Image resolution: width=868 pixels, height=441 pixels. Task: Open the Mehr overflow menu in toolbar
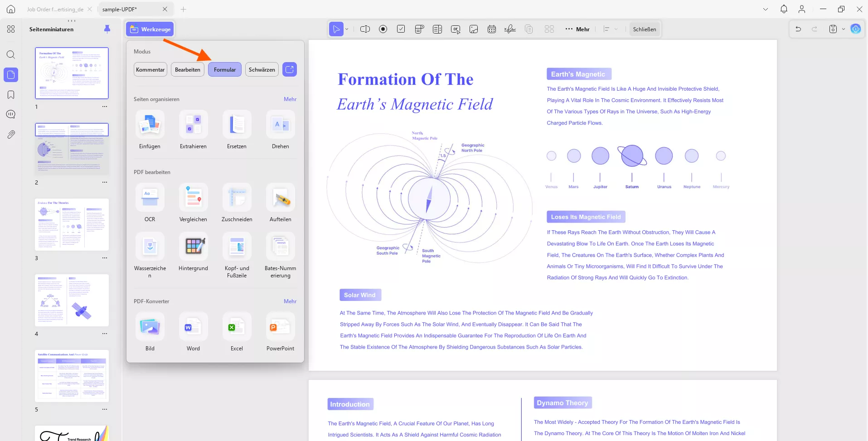point(577,29)
